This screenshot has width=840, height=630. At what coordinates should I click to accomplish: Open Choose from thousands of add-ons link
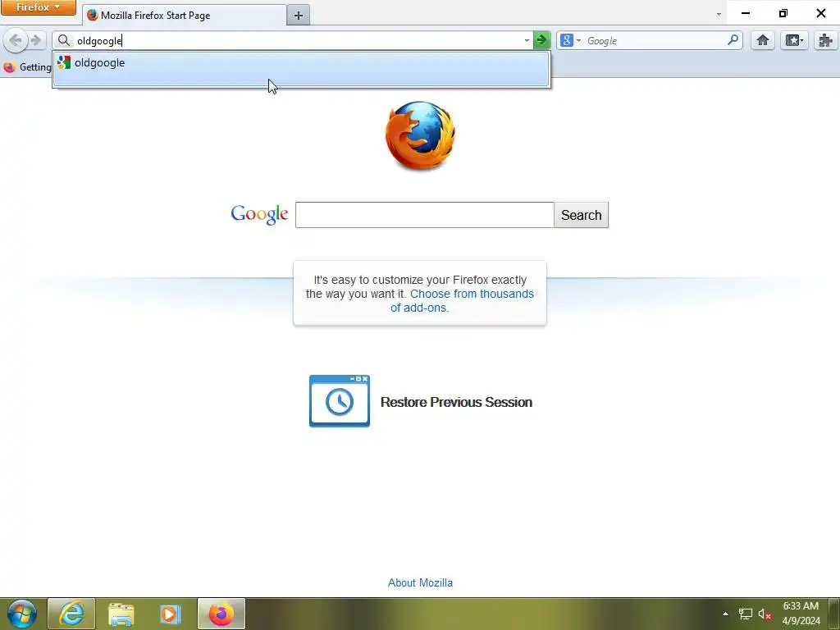coord(463,300)
